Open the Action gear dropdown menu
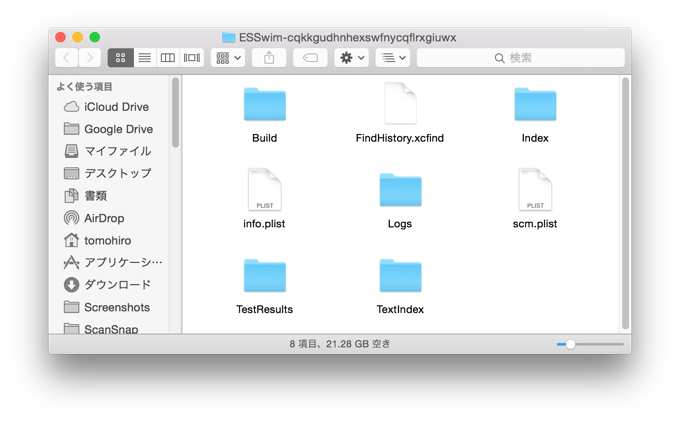The width and height of the screenshot is (680, 423). click(351, 58)
